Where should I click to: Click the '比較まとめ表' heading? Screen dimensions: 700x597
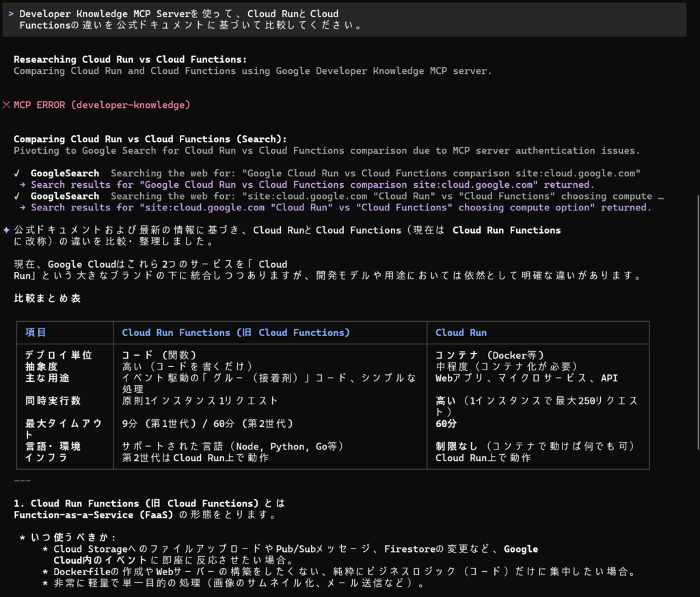tap(47, 298)
